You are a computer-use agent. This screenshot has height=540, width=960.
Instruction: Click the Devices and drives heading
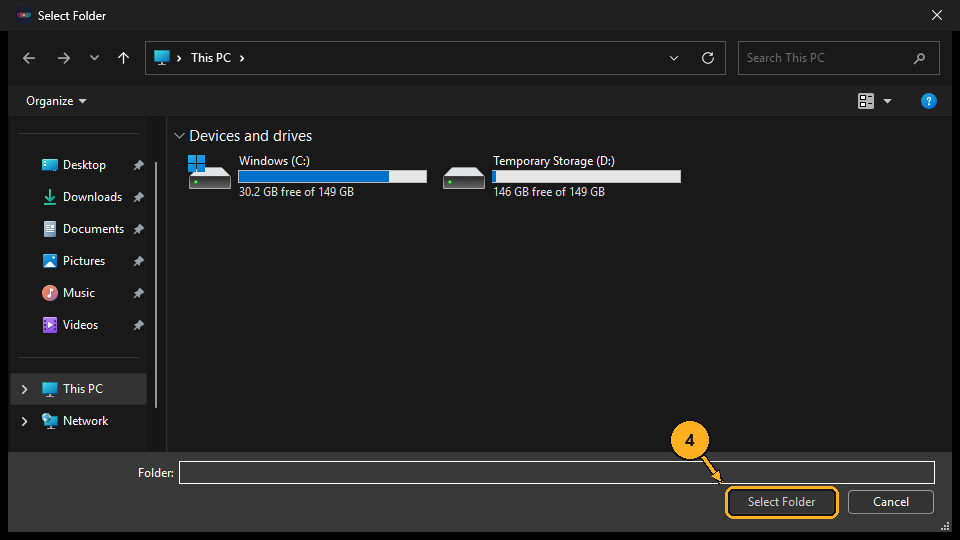[250, 136]
